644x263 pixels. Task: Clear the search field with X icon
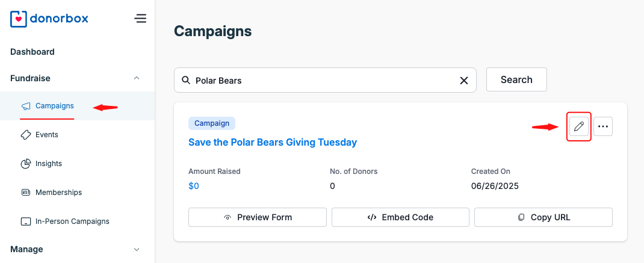(464, 80)
